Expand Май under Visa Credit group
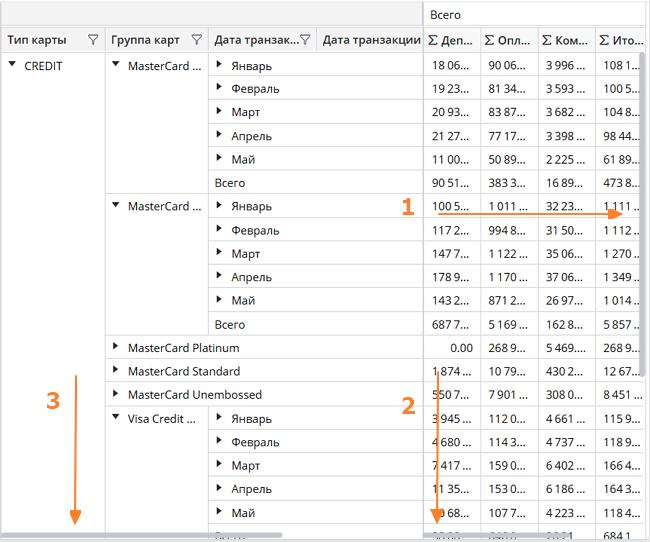 point(220,513)
